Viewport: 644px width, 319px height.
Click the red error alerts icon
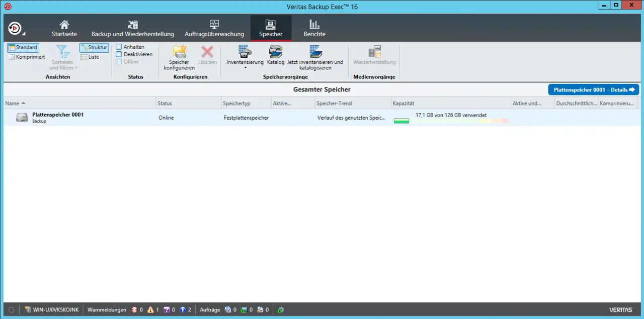134,310
